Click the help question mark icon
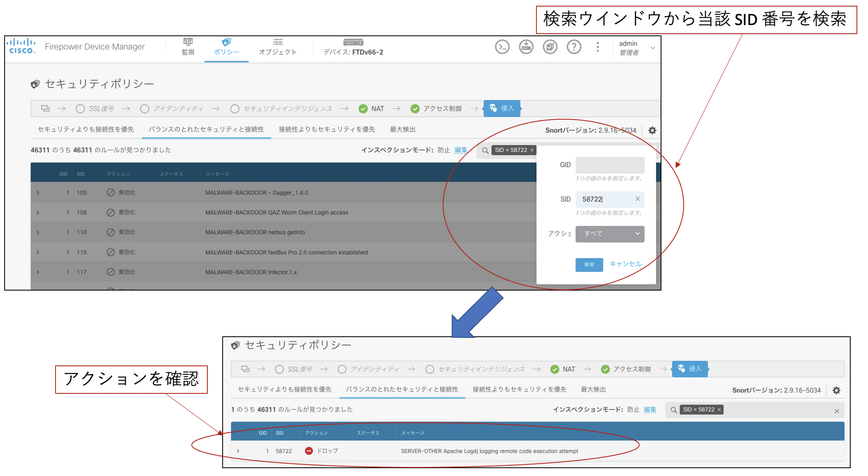The width and height of the screenshot is (868, 476). tap(573, 47)
